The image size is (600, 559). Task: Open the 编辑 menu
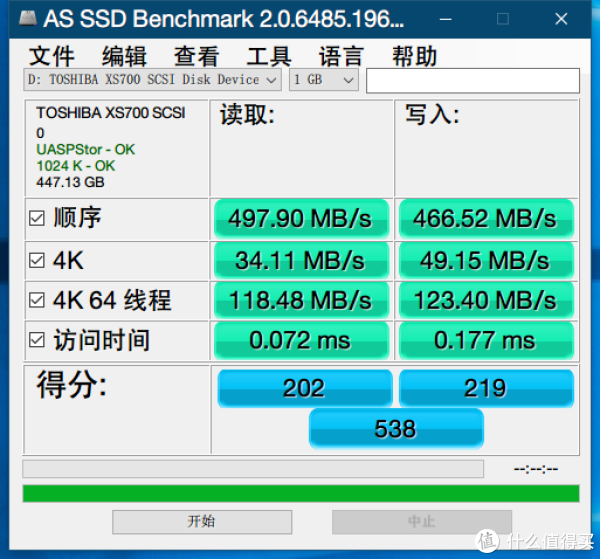coord(124,56)
